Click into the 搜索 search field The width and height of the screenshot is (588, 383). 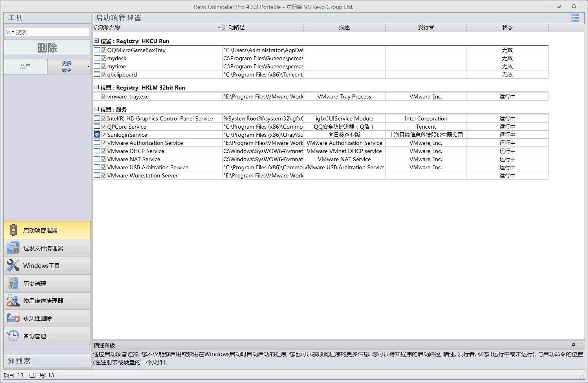(x=51, y=32)
